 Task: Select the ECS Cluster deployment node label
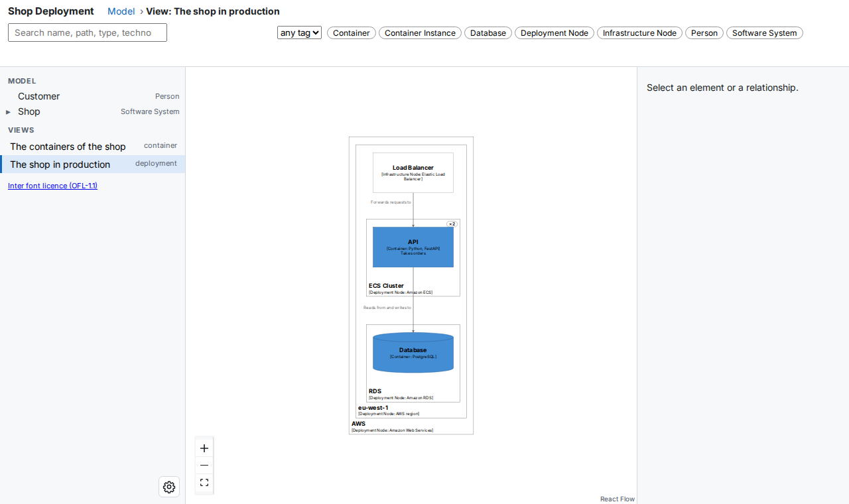pos(386,286)
